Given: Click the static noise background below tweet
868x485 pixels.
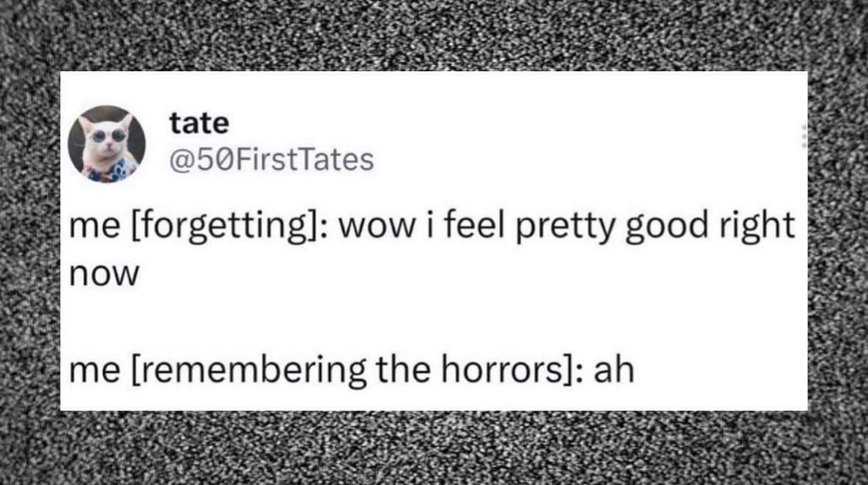Looking at the screenshot, I should 433,448.
